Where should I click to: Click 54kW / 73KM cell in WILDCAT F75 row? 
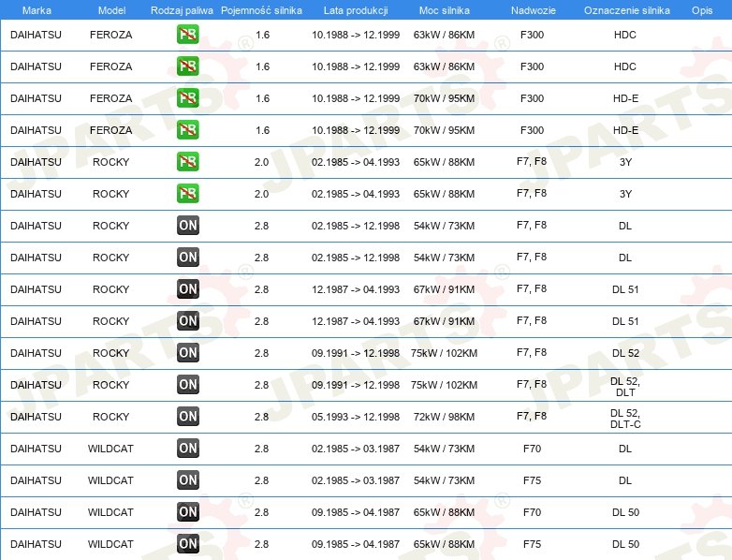(x=444, y=480)
